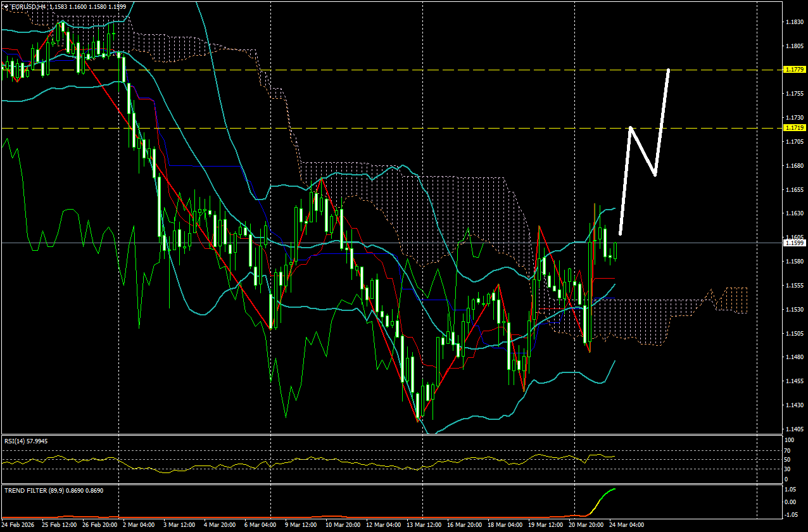
Task: Click the 16 Mar 20:00 time label
Action: tap(464, 525)
